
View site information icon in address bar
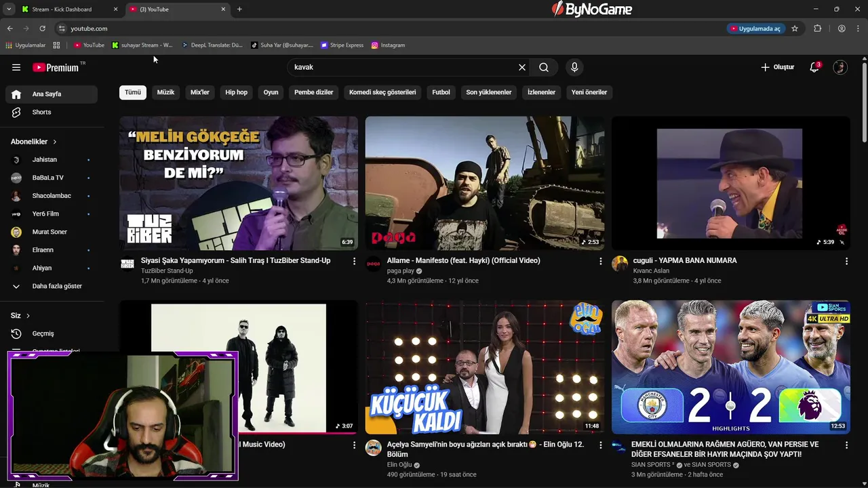point(62,28)
